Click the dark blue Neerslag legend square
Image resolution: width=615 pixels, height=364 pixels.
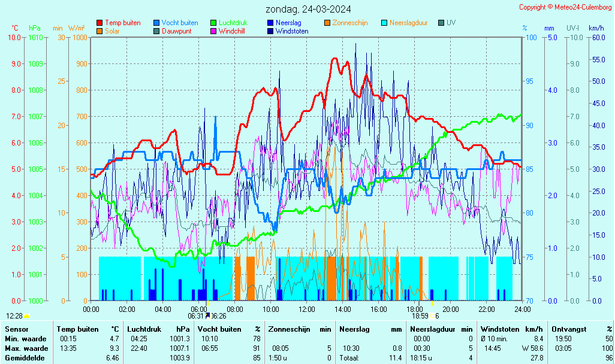(x=270, y=23)
